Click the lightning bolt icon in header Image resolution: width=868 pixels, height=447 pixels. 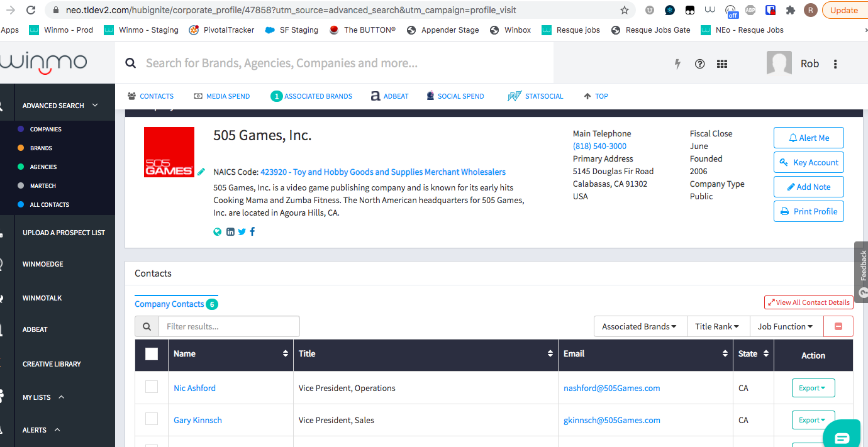point(677,63)
